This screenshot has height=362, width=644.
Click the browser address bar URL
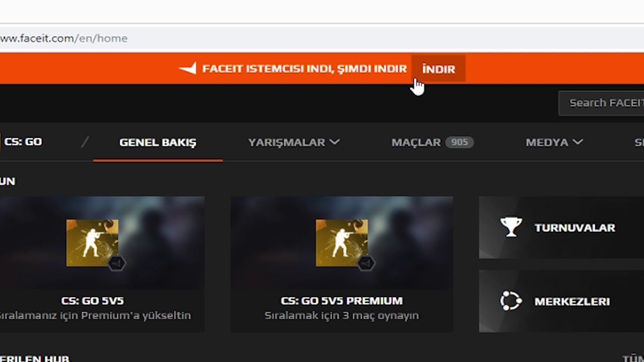[63, 38]
